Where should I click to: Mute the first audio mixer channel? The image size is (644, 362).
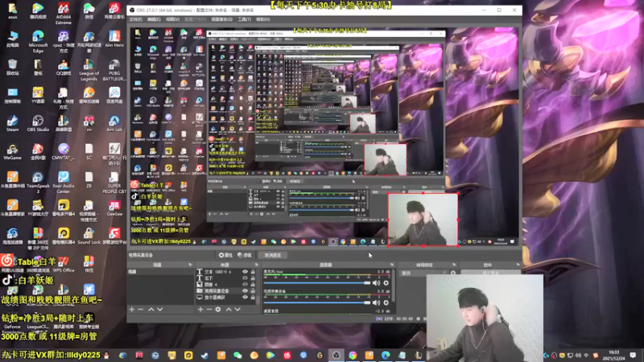[376, 283]
